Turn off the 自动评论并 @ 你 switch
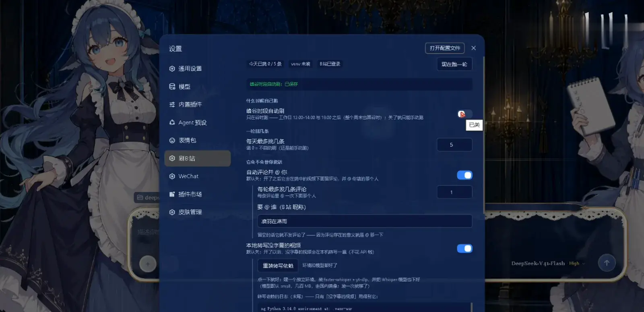 [x=464, y=175]
